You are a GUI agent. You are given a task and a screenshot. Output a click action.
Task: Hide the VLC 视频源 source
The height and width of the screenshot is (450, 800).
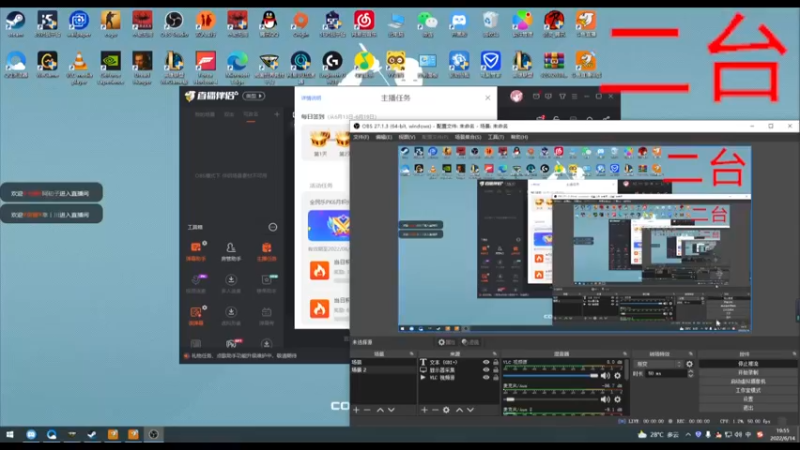click(x=486, y=378)
